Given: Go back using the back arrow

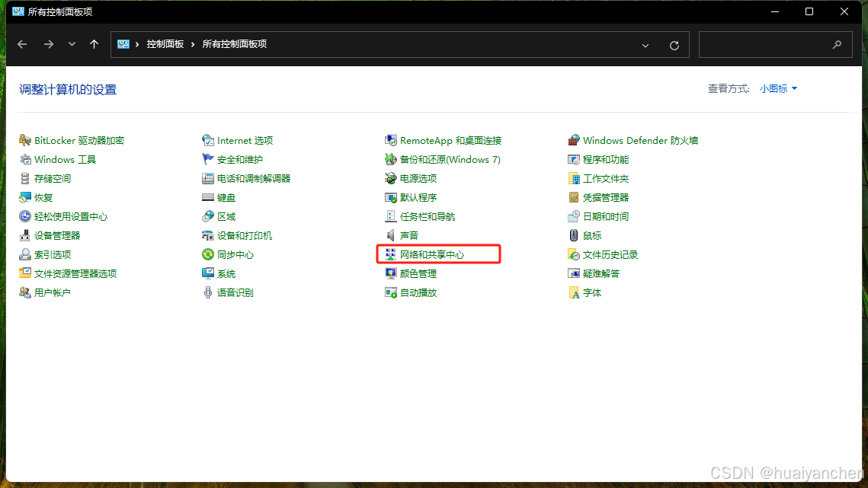Looking at the screenshot, I should point(22,44).
